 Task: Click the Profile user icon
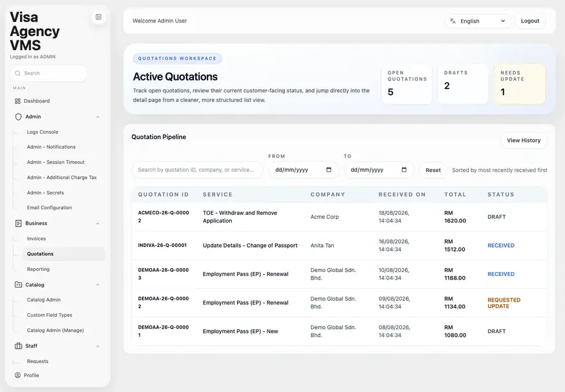pos(17,375)
